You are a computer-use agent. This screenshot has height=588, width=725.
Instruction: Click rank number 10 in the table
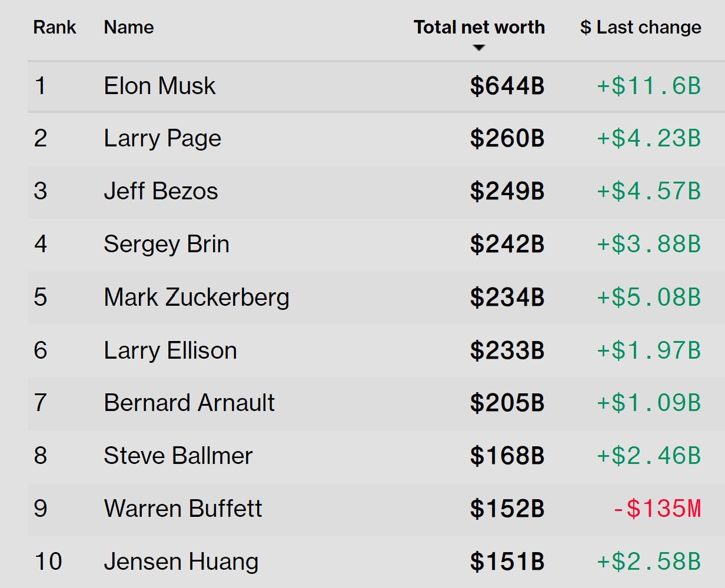click(x=48, y=562)
